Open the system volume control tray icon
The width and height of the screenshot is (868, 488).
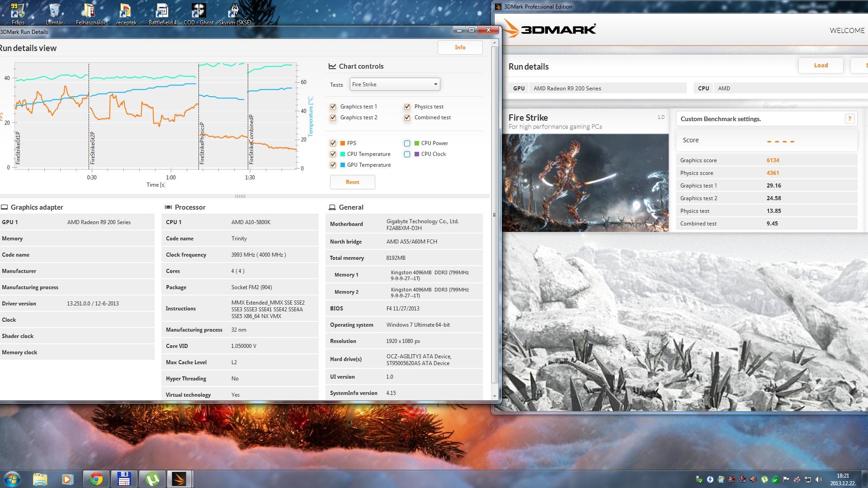click(819, 479)
